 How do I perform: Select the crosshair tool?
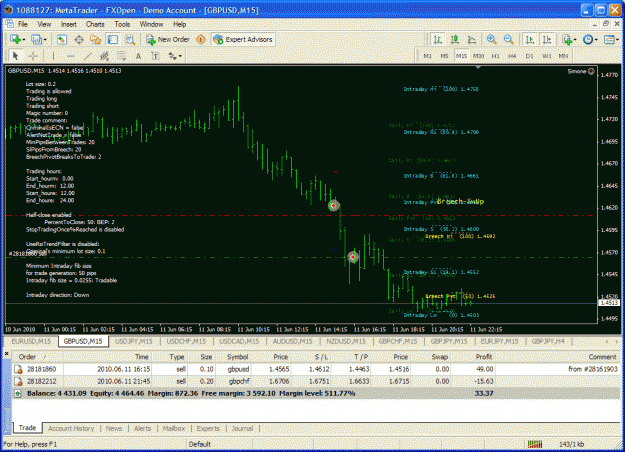point(33,56)
